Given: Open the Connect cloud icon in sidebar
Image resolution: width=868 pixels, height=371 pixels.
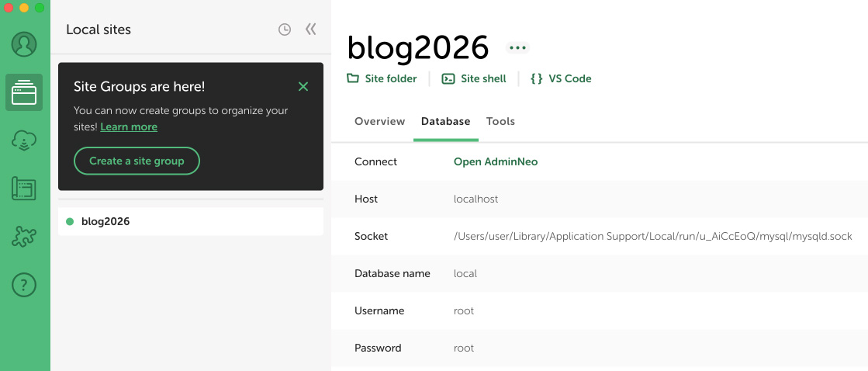Looking at the screenshot, I should coord(24,140).
